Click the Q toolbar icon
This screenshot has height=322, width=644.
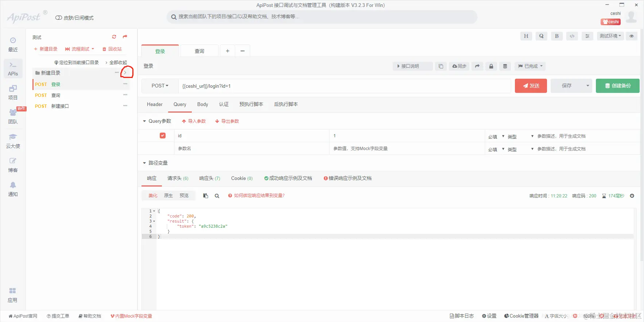pyautogui.click(x=541, y=36)
